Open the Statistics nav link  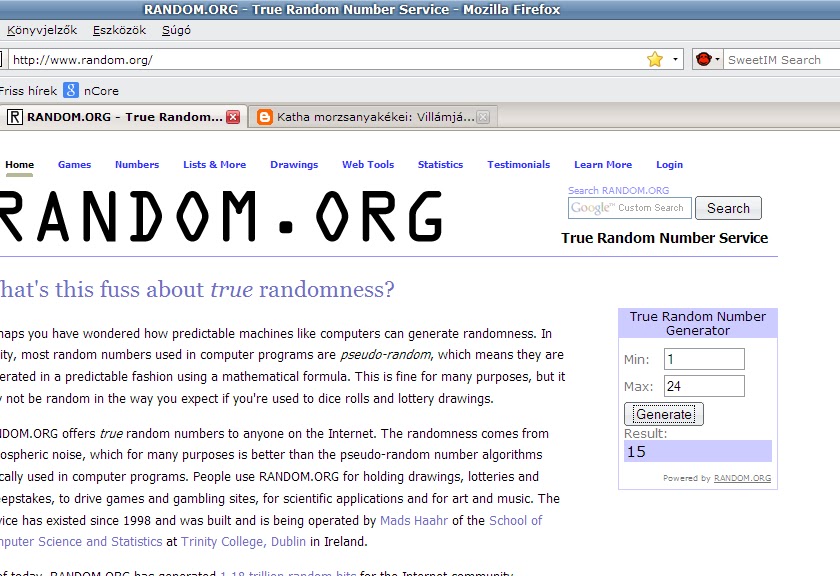pyautogui.click(x=440, y=164)
